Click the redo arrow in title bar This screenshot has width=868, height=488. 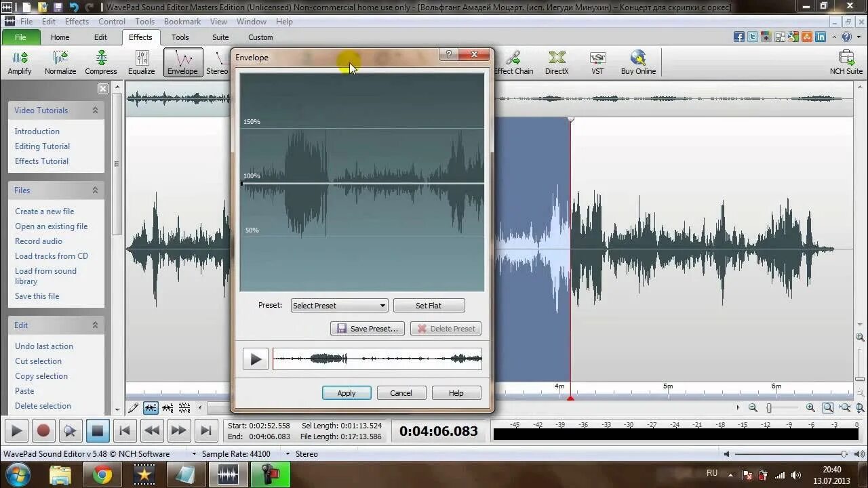(89, 7)
